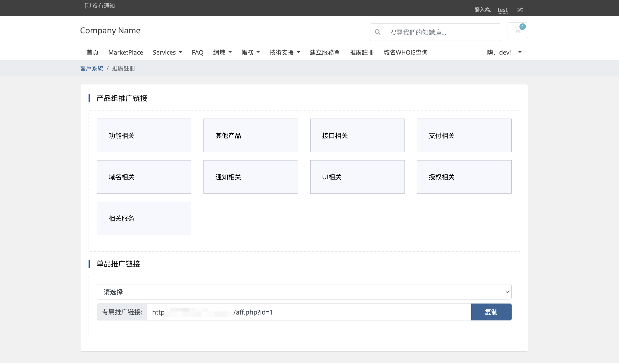Go to MarketPlace in navigation
The height and width of the screenshot is (364, 619).
[126, 52]
